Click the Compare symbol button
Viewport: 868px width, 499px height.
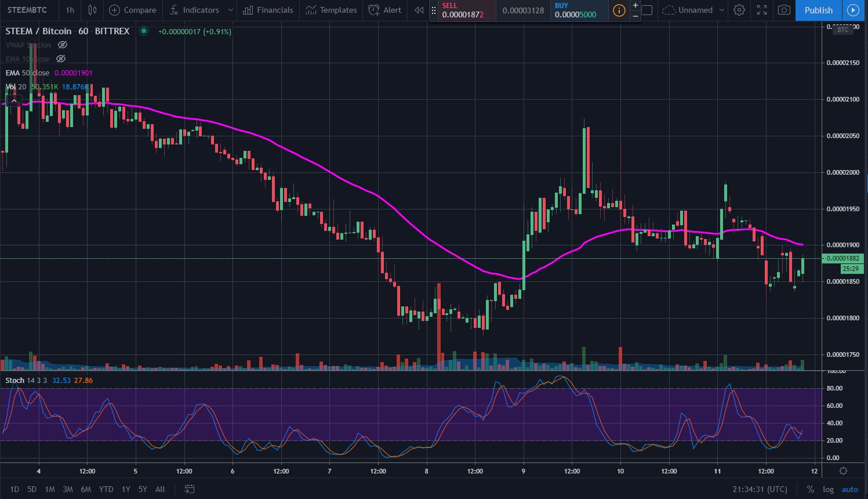(133, 10)
